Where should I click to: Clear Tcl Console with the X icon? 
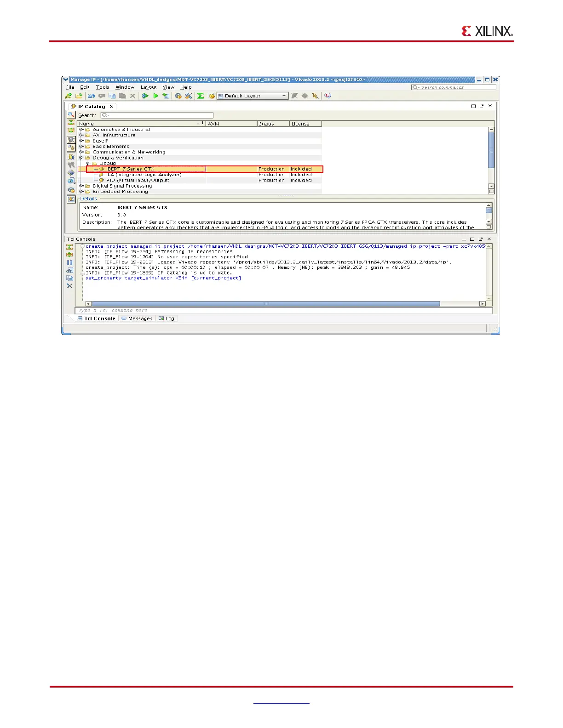69,286
